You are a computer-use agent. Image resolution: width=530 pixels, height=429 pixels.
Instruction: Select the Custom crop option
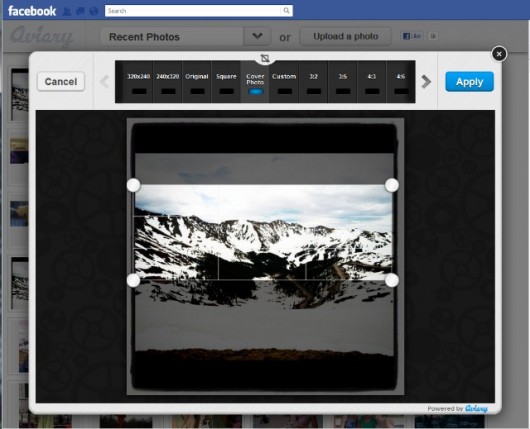pyautogui.click(x=284, y=81)
